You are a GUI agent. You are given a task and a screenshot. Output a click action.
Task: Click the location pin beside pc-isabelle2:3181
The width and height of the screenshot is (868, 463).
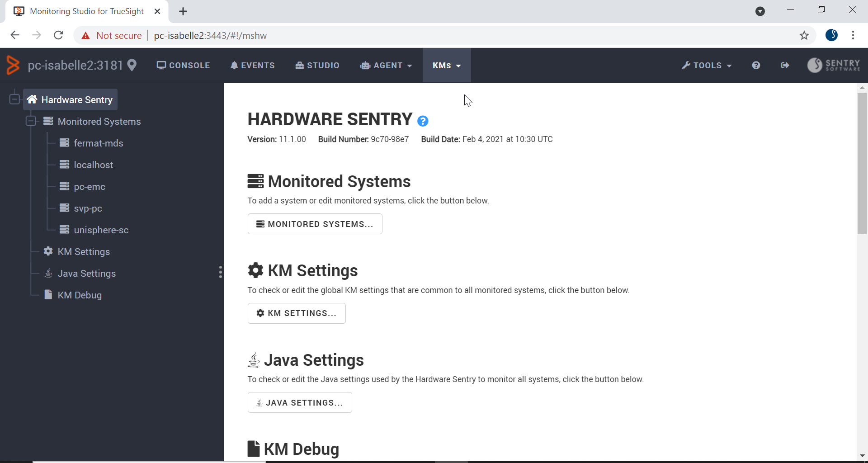click(x=132, y=65)
